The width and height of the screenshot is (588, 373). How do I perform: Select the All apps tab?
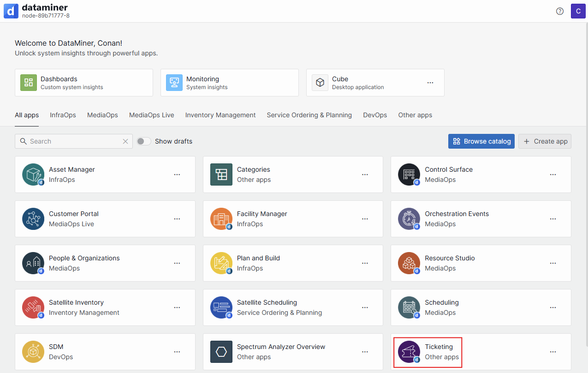(x=27, y=115)
